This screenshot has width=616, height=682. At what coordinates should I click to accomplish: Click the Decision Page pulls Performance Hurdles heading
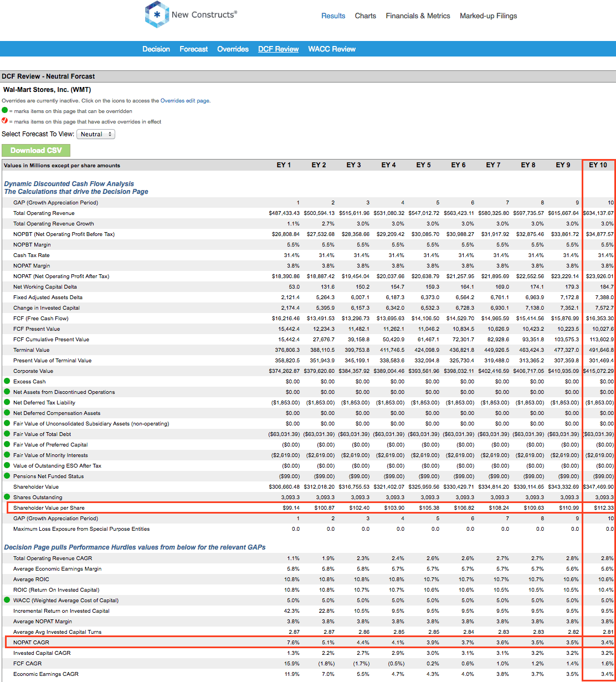(x=135, y=547)
